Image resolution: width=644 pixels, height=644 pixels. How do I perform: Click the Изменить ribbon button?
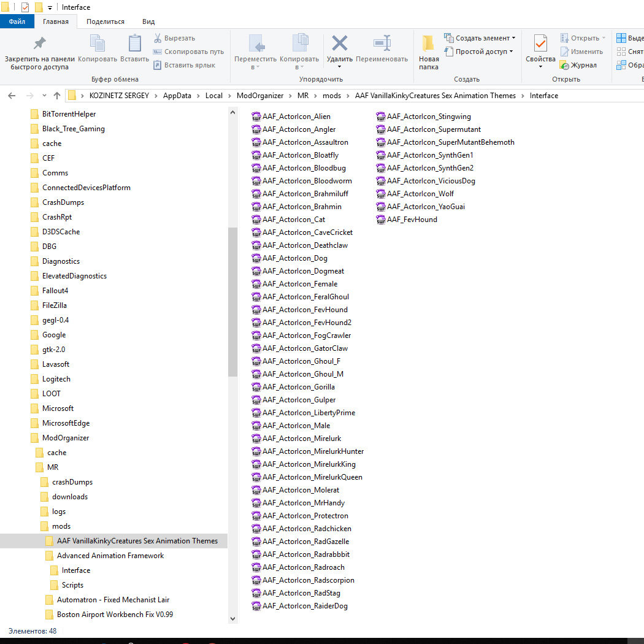(582, 52)
